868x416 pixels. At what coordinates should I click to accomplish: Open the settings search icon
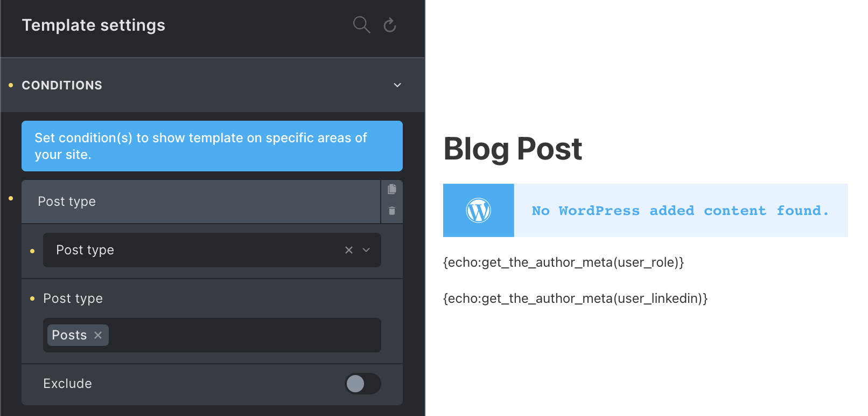[361, 25]
